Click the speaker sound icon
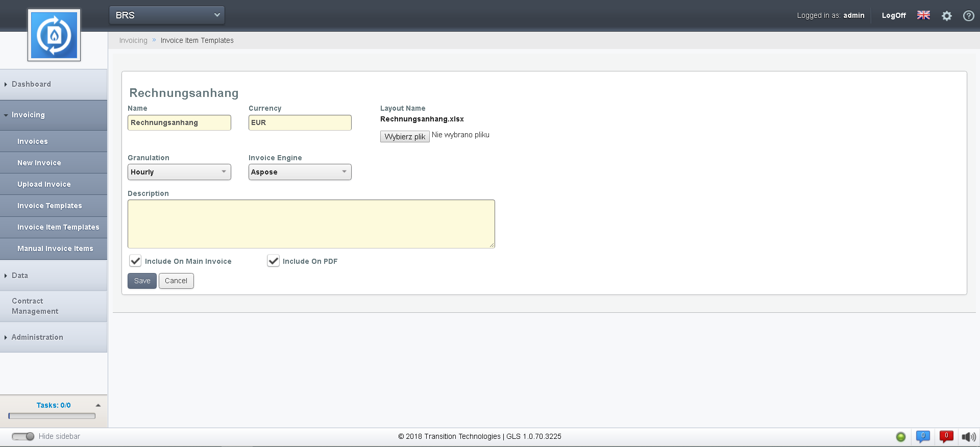 coord(968,437)
